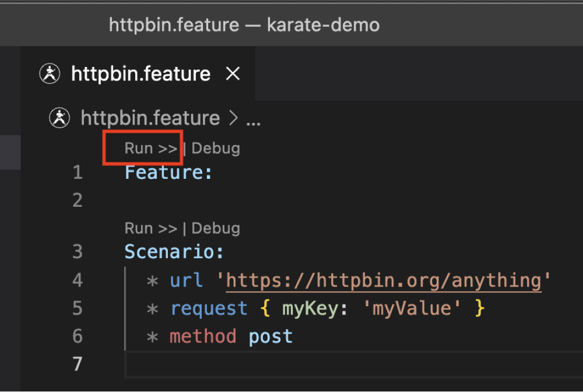Click the Feature: keyword on line 1
Viewport: 583px width, 392px height.
pyautogui.click(x=168, y=172)
